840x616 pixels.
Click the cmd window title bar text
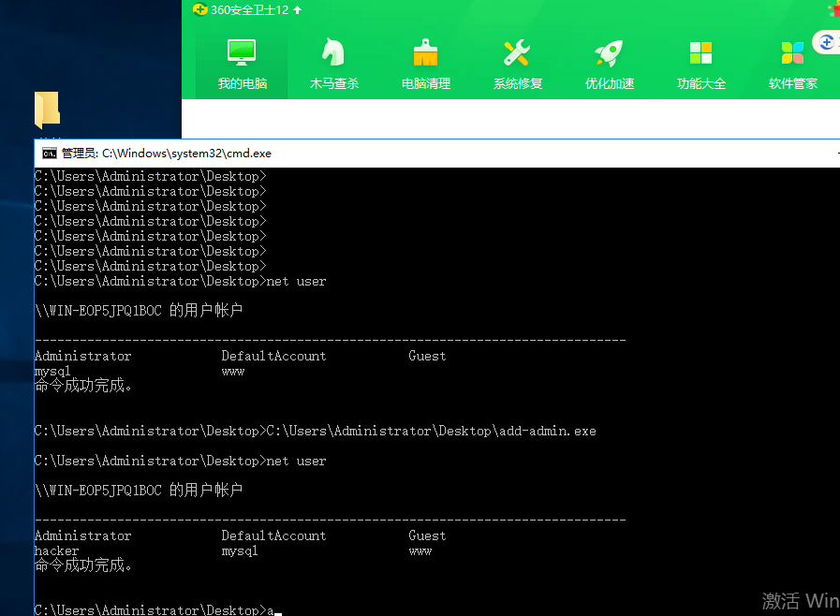point(167,154)
